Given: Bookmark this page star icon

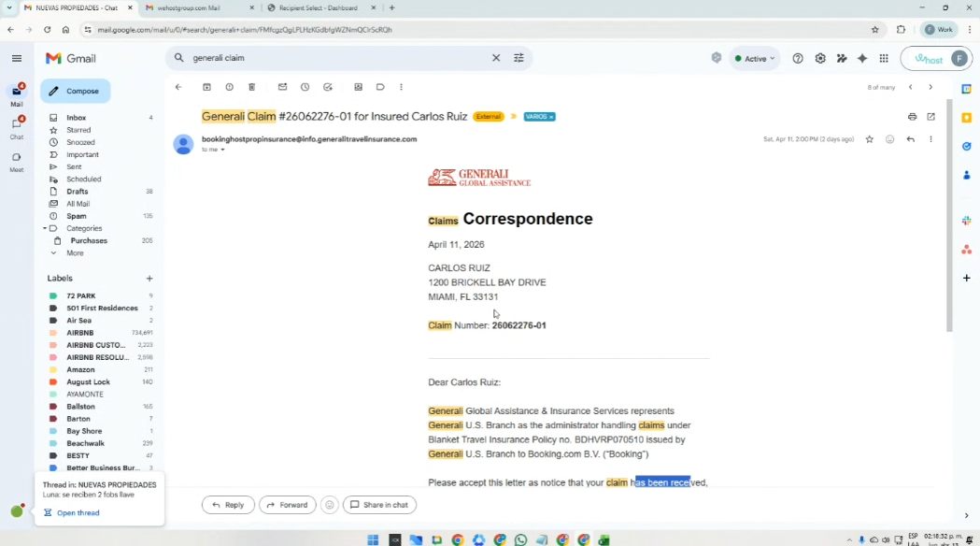Looking at the screenshot, I should 875,29.
